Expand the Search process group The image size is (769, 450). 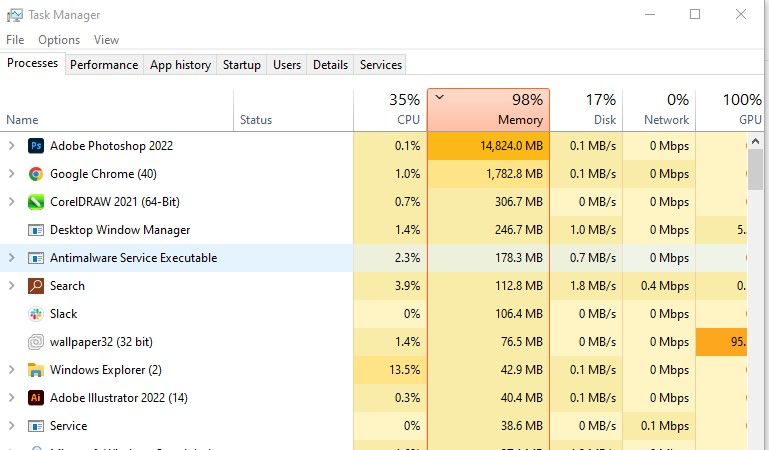coord(12,285)
